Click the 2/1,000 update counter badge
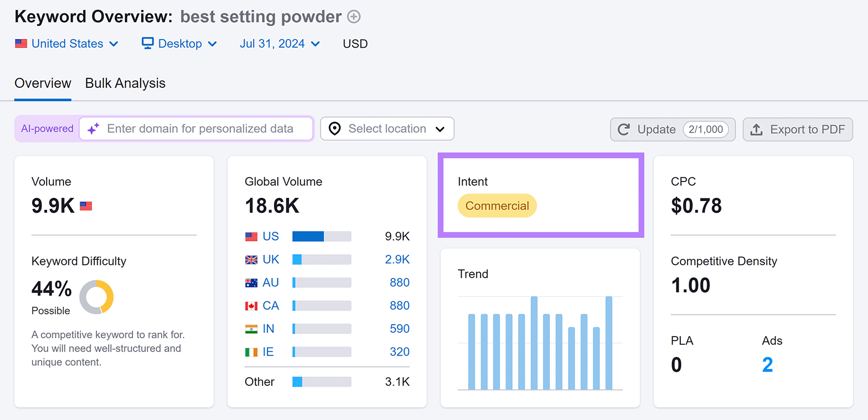This screenshot has height=420, width=868. pyautogui.click(x=706, y=130)
